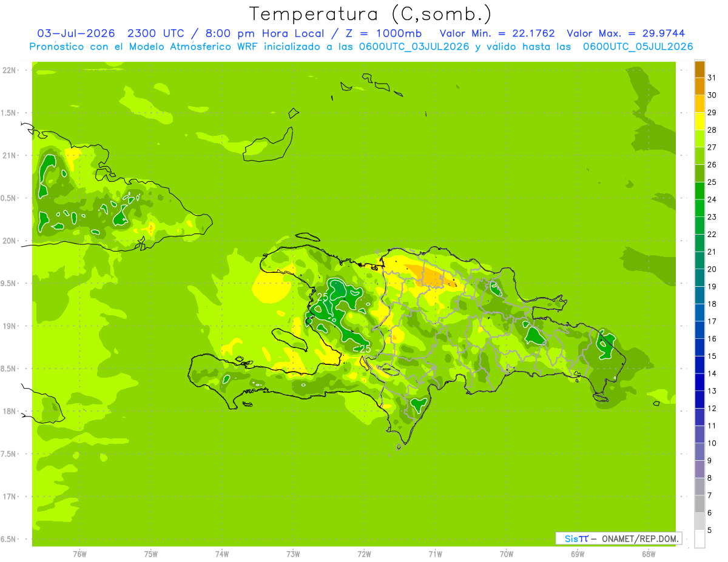Image resolution: width=728 pixels, height=562 pixels.
Task: Click the color bar segment between 30 and 31
Action: pyautogui.click(x=699, y=85)
